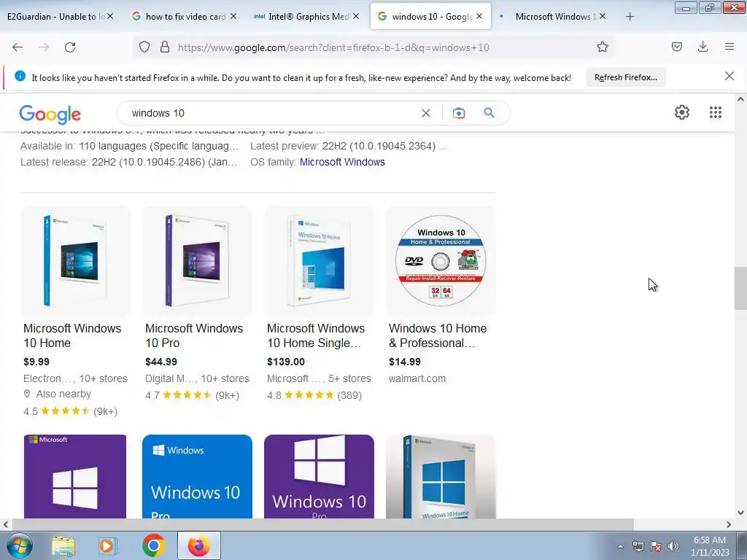Save page to Pocket
This screenshot has height=560, width=747.
tap(677, 47)
